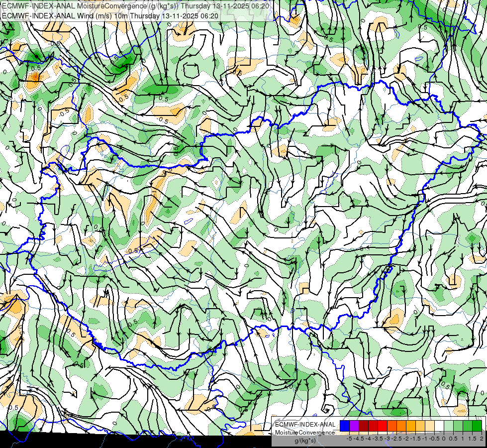
Task: Click the Wind 10m title line
Action: point(110,15)
